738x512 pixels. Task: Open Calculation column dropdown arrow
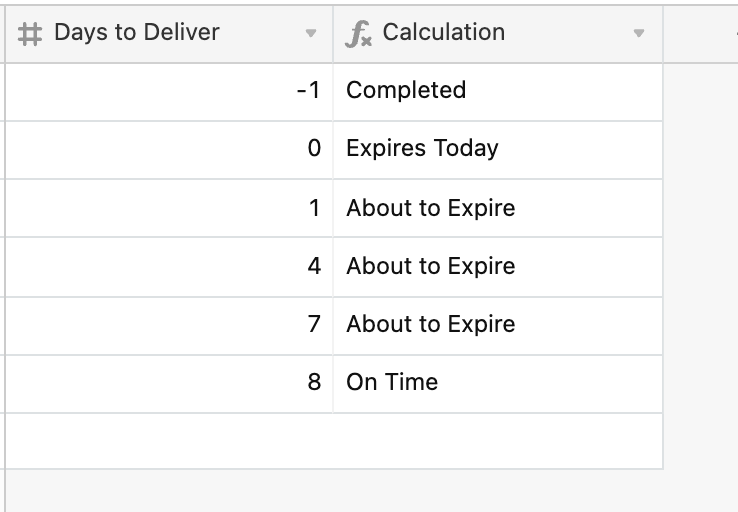(638, 33)
